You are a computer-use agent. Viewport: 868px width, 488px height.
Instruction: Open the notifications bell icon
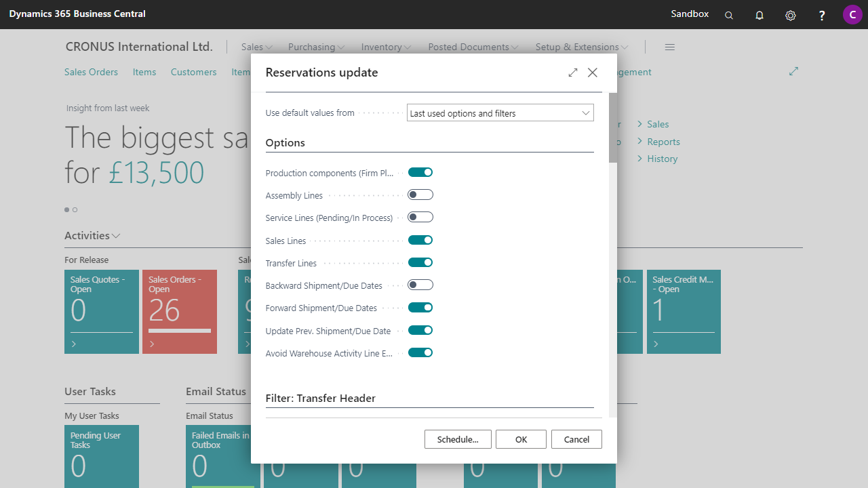click(x=759, y=15)
